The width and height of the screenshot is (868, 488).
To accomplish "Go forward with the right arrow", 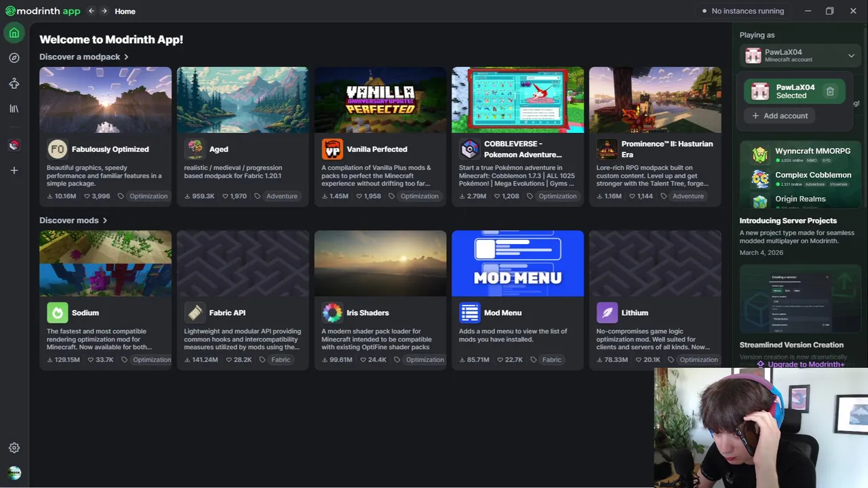I will 104,11.
